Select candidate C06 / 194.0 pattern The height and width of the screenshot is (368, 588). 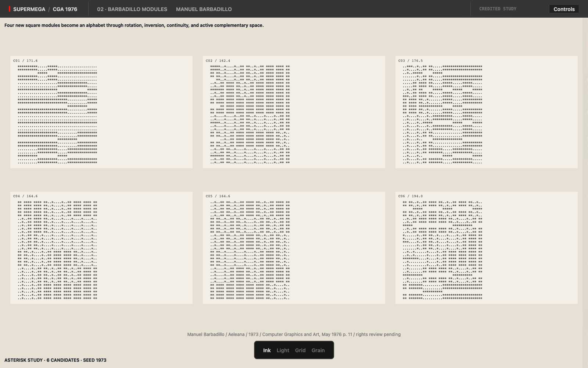(487, 248)
